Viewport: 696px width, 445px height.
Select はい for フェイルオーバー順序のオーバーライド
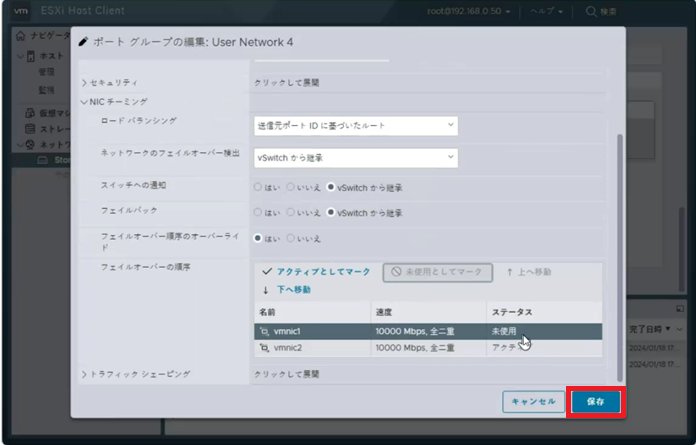pyautogui.click(x=257, y=238)
